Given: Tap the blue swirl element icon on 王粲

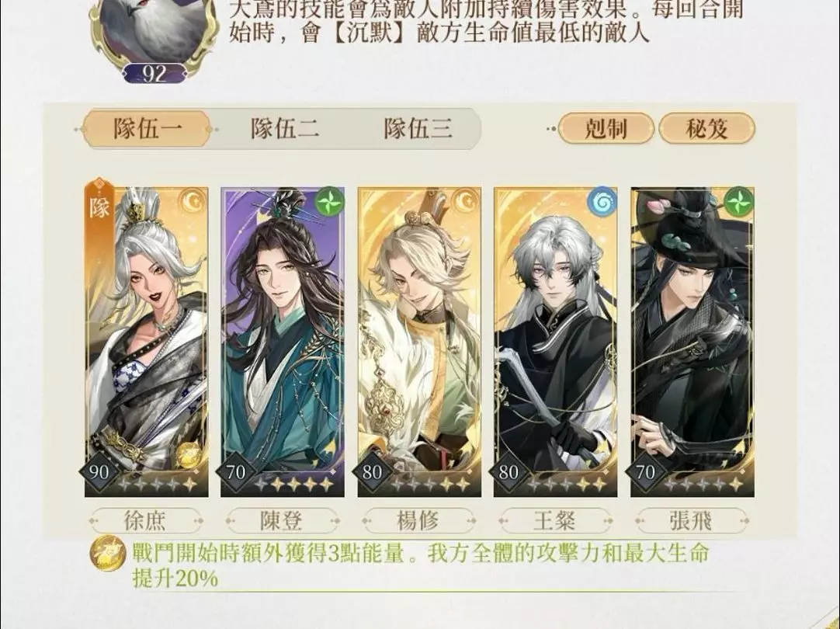Looking at the screenshot, I should (x=602, y=201).
